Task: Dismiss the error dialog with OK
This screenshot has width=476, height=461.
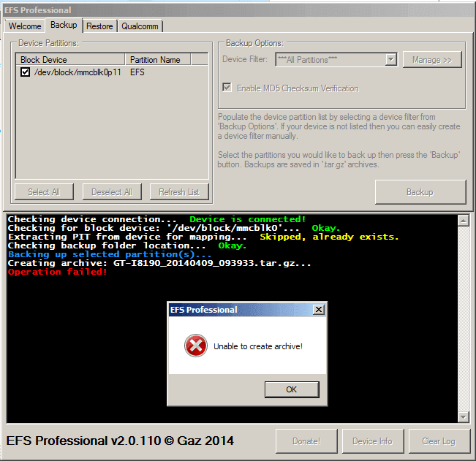Action: [292, 389]
